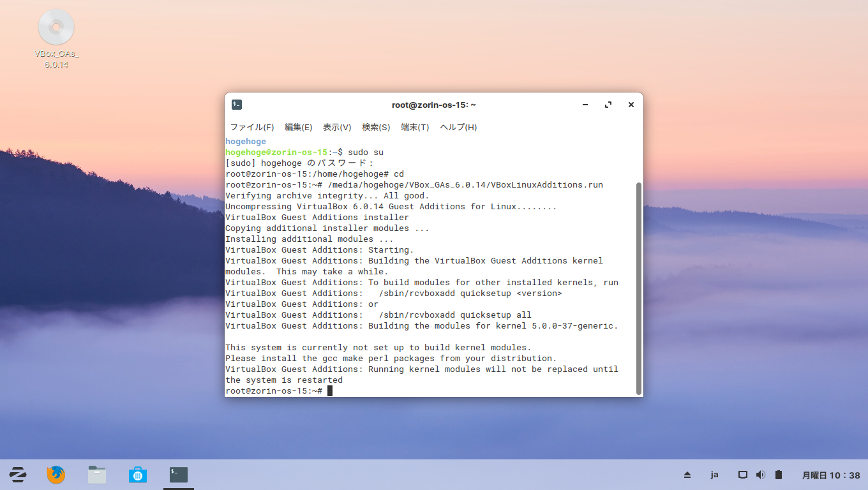Click the 'quicksetup <version>' output line
Viewport: 868px width, 490px height.
pyautogui.click(x=394, y=293)
